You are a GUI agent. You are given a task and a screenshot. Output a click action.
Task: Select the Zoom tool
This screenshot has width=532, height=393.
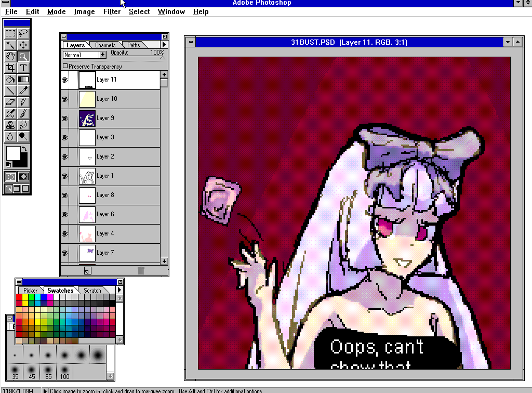tap(23, 56)
